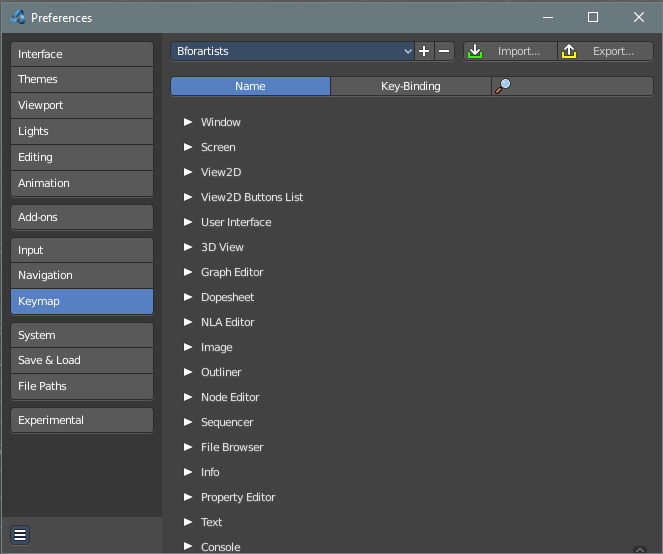Open the Viewport preferences tab

pos(82,105)
